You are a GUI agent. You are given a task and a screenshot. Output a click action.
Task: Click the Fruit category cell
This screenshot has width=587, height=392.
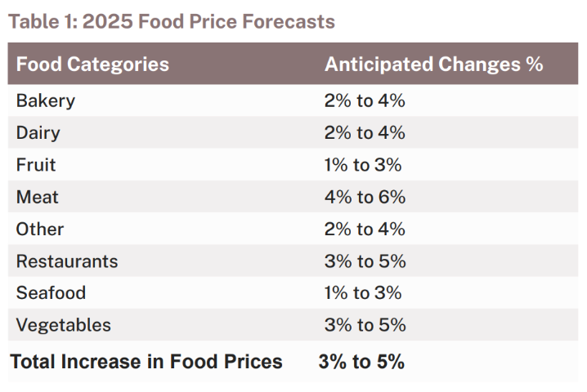coord(36,165)
